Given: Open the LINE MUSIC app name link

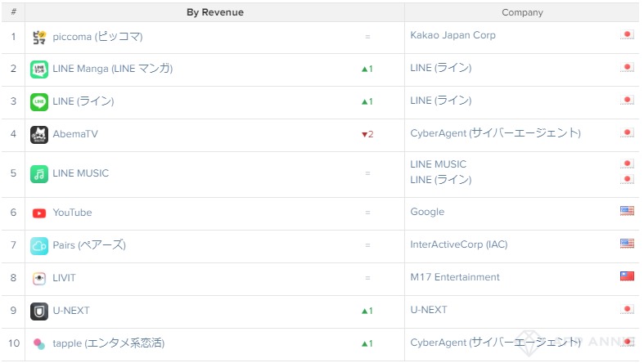Looking at the screenshot, I should pyautogui.click(x=80, y=173).
